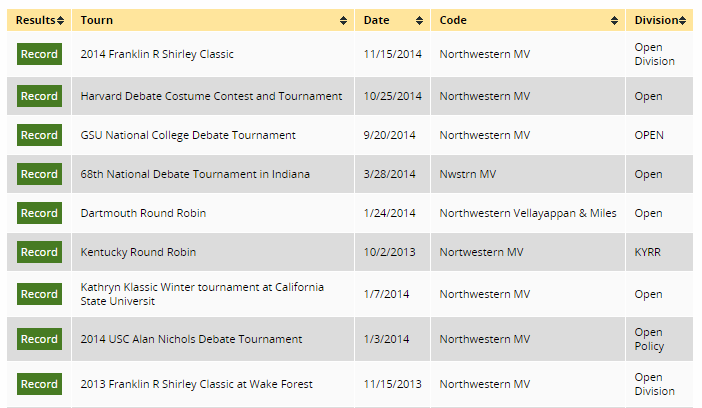The height and width of the screenshot is (408, 702).
Task: Click the Date column sort arrows
Action: pos(419,20)
